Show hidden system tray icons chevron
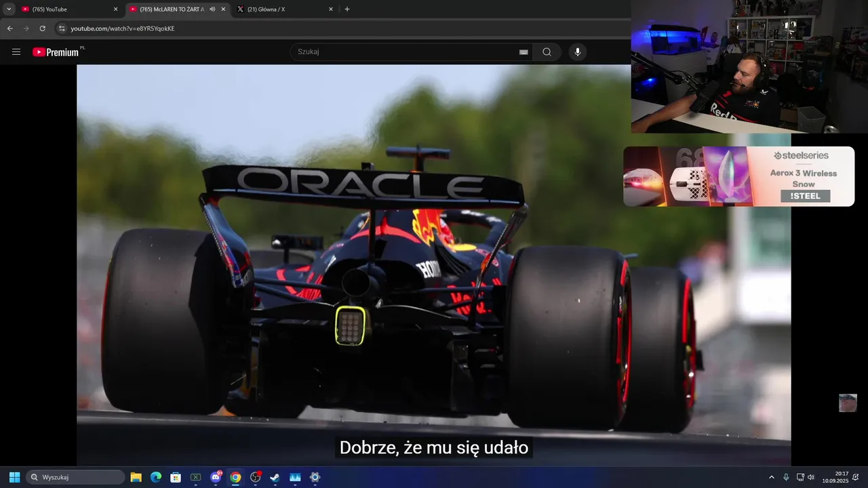868x488 pixels. click(x=771, y=477)
